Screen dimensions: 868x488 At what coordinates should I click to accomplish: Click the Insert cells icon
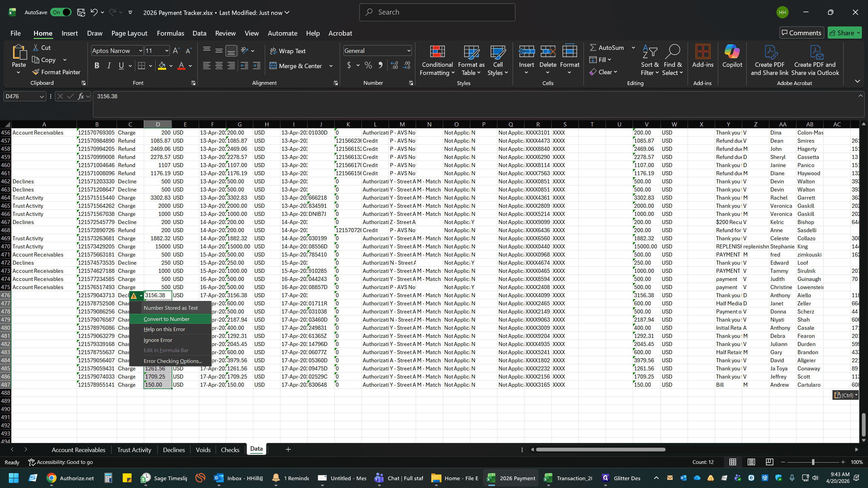coord(527,52)
